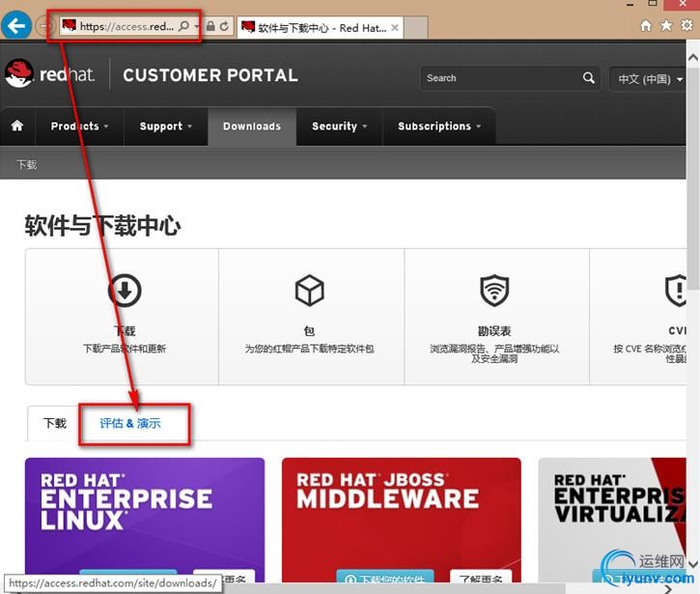Click the vertical scrollbar up arrow
The height and width of the screenshot is (594, 700).
(x=693, y=58)
